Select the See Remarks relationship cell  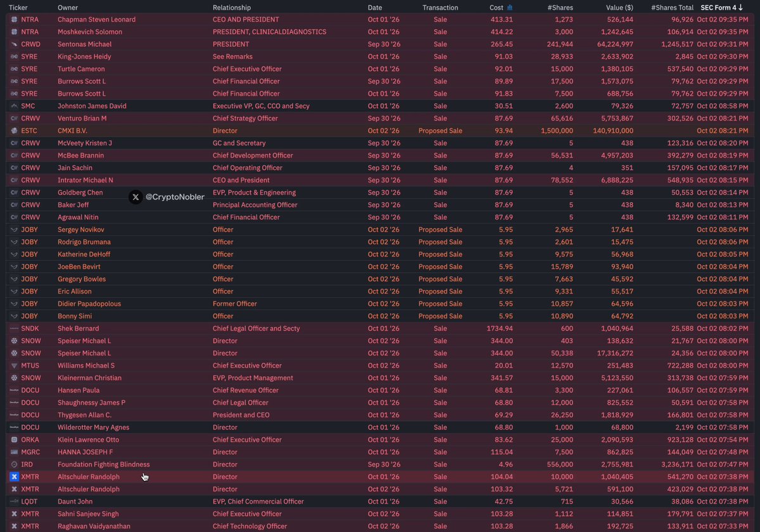[x=232, y=56]
